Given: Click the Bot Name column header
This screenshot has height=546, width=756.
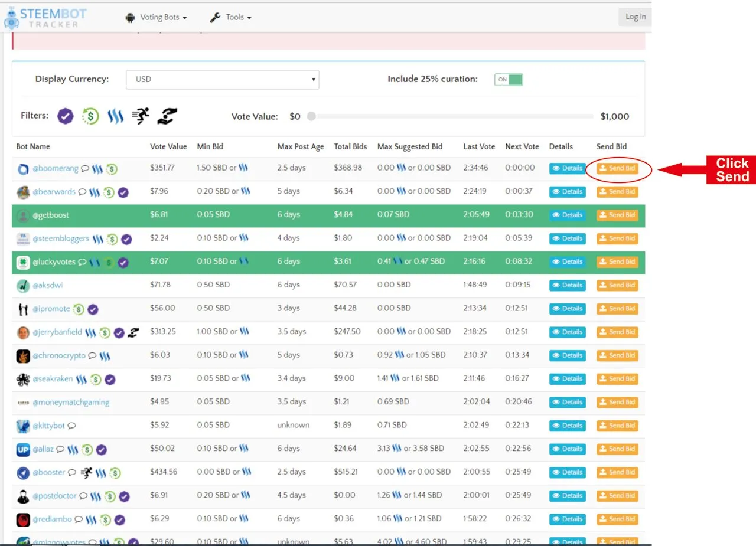Looking at the screenshot, I should tap(33, 146).
